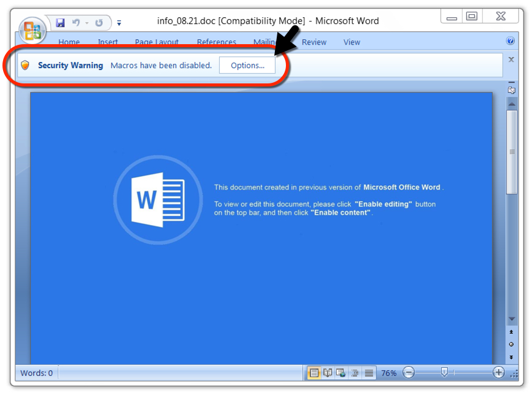Click the Security Warning shield icon
The height and width of the screenshot is (395, 532).
[25, 65]
